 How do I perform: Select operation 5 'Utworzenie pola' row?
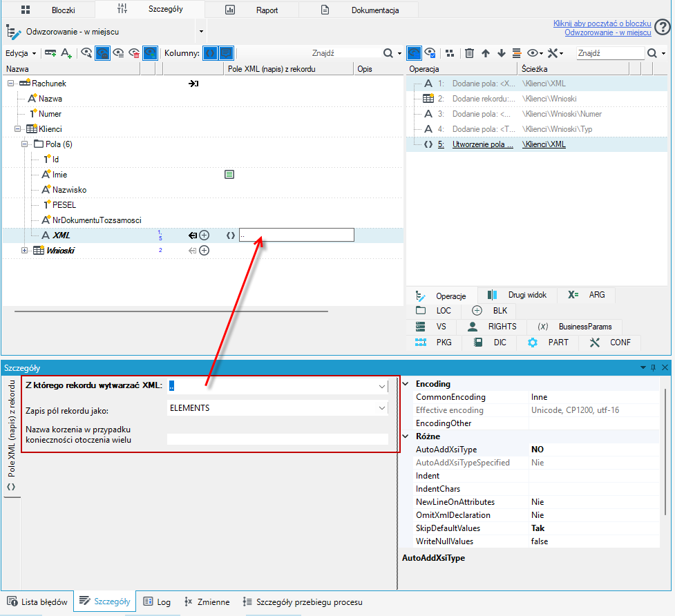point(537,144)
